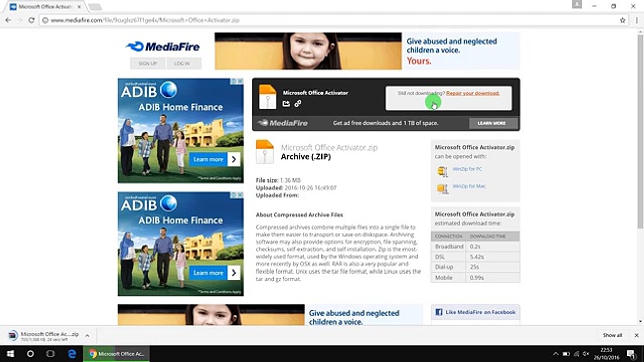
Task: Click Learn more on lower ADIB ad
Action: [x=215, y=273]
